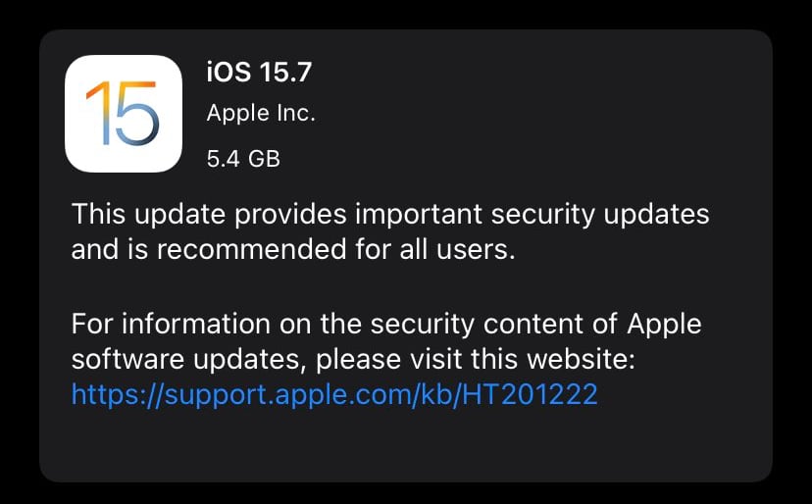Click empty card area below the link
The height and width of the screenshot is (504, 812).
coord(405,445)
